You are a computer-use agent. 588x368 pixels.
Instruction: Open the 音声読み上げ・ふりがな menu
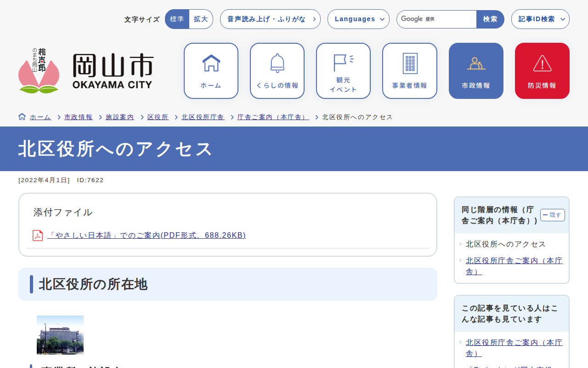click(270, 19)
